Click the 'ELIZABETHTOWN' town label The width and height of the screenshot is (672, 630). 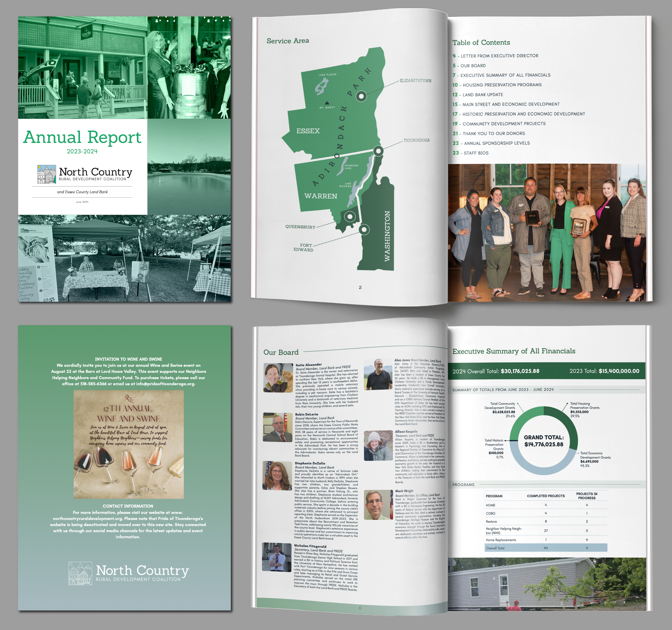coord(415,80)
